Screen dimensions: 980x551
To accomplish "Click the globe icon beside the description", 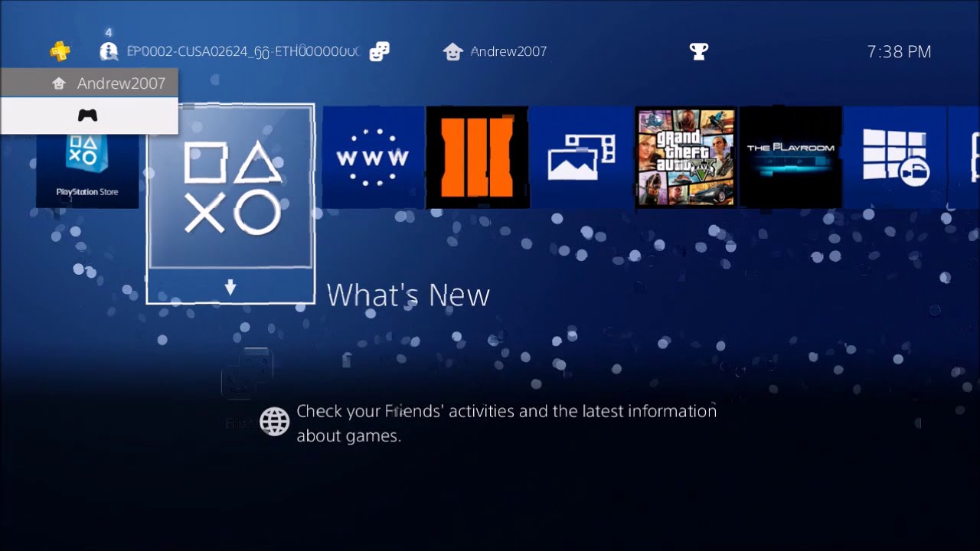I will pyautogui.click(x=274, y=421).
